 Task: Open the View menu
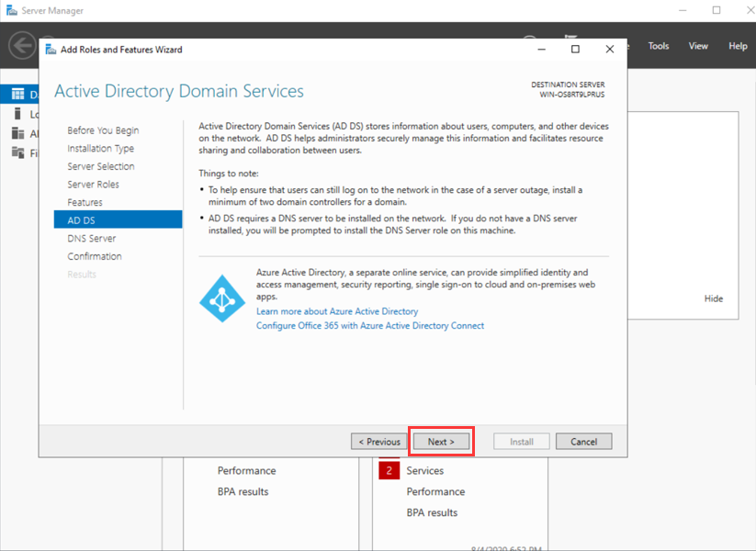coord(698,46)
